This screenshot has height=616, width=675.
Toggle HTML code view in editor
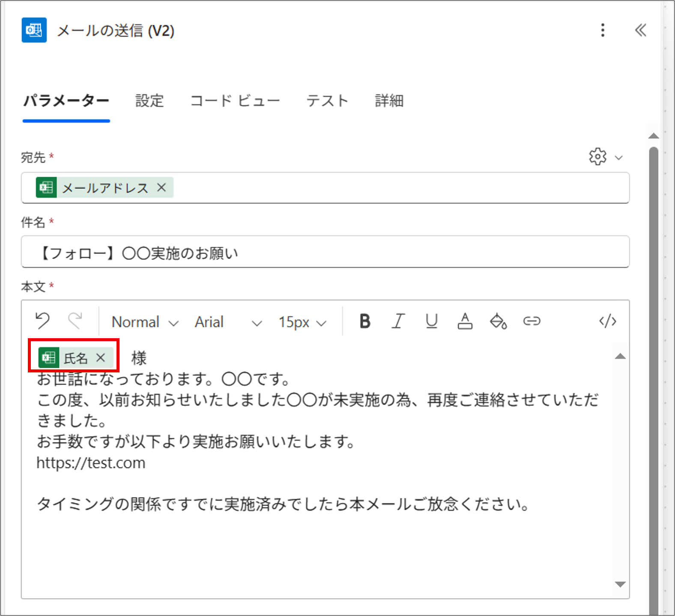[607, 321]
